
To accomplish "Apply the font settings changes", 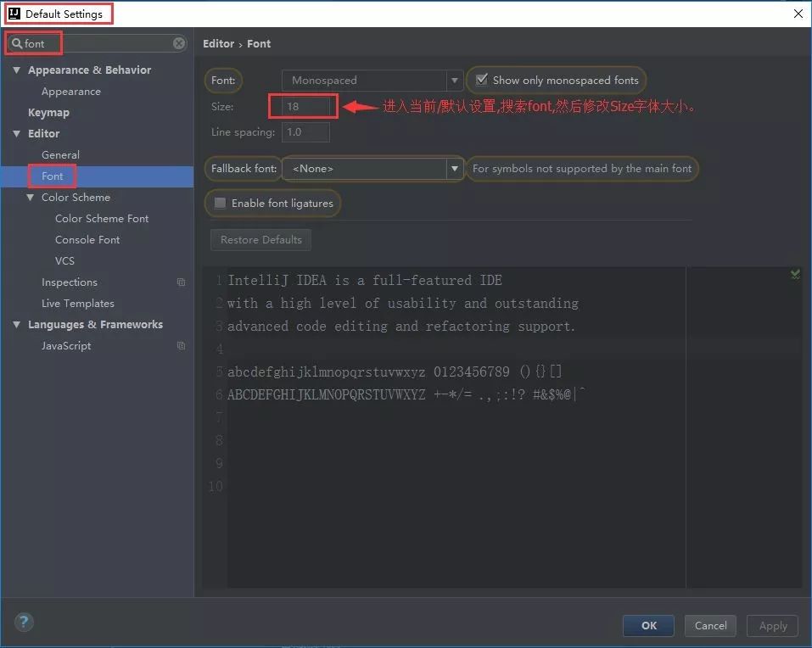I will [771, 626].
